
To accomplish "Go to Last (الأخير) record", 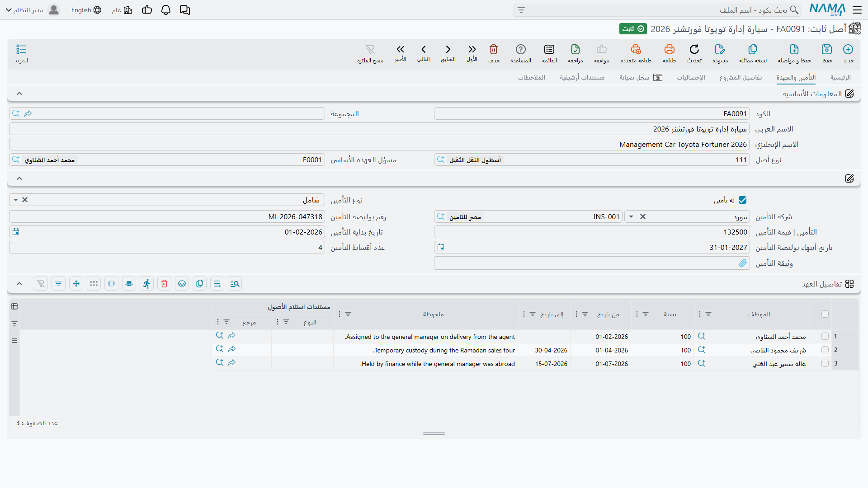I will click(x=400, y=49).
